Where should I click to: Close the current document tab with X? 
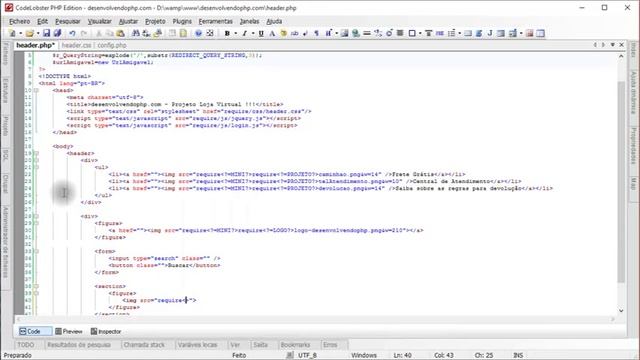click(x=622, y=45)
